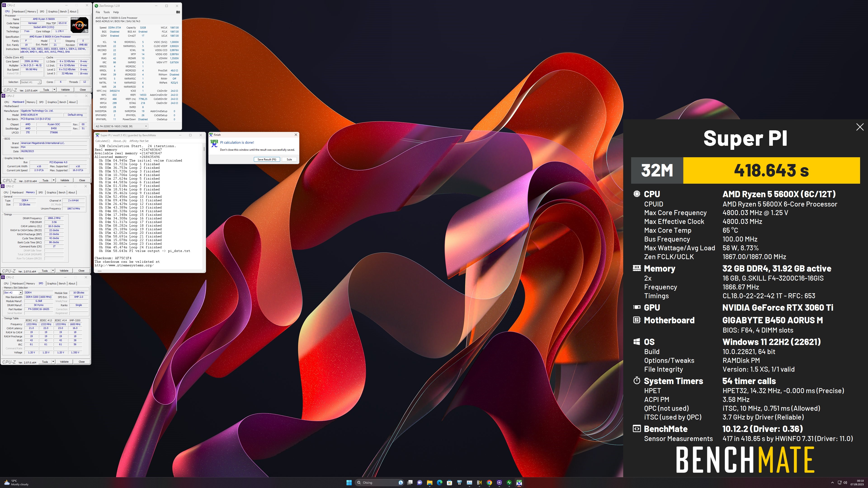Click the Task Manager graph taskbar icon

pos(469,483)
